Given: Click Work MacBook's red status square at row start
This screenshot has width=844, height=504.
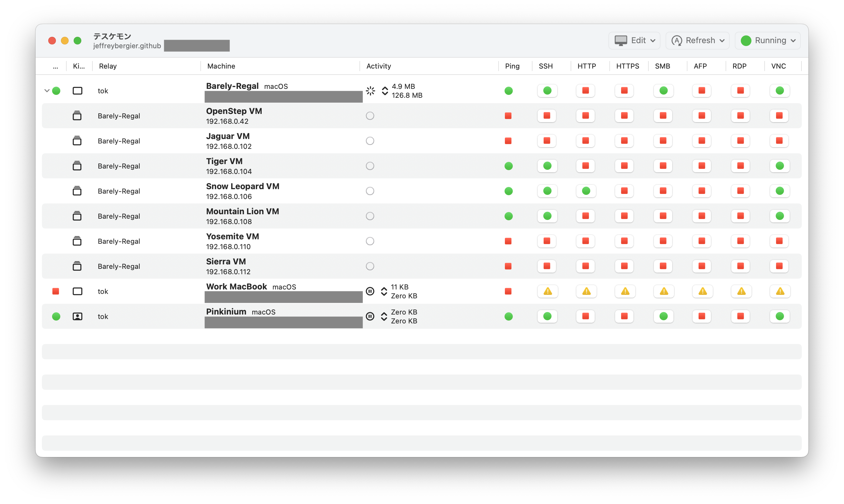Looking at the screenshot, I should pos(56,291).
